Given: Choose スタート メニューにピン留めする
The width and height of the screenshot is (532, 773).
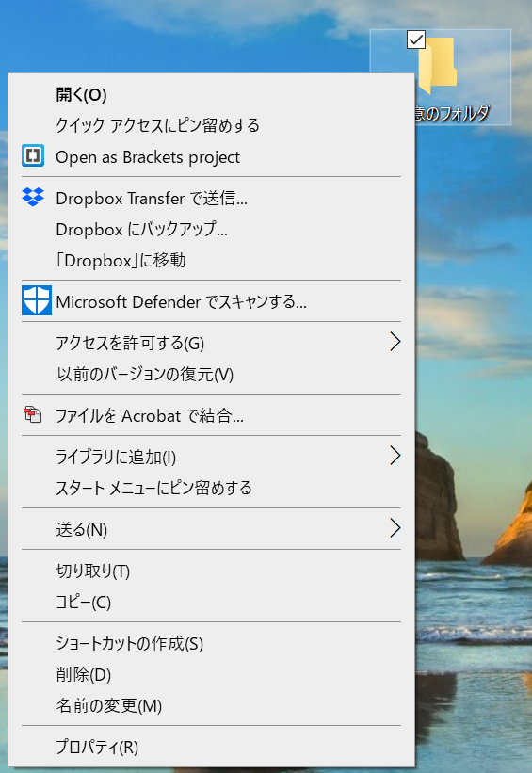Looking at the screenshot, I should pyautogui.click(x=212, y=488).
